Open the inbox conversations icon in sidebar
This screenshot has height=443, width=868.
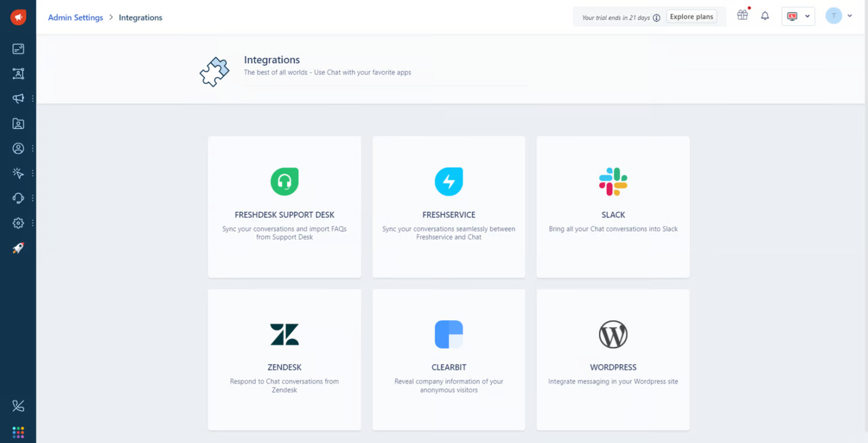(18, 49)
